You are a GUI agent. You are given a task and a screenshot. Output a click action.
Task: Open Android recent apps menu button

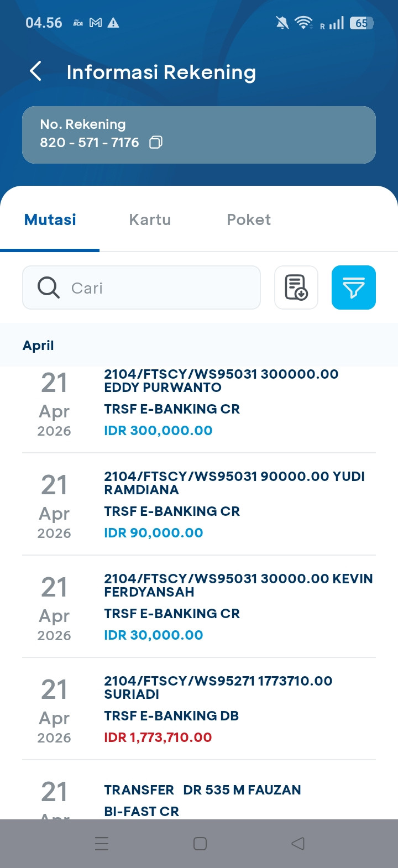coord(102,844)
